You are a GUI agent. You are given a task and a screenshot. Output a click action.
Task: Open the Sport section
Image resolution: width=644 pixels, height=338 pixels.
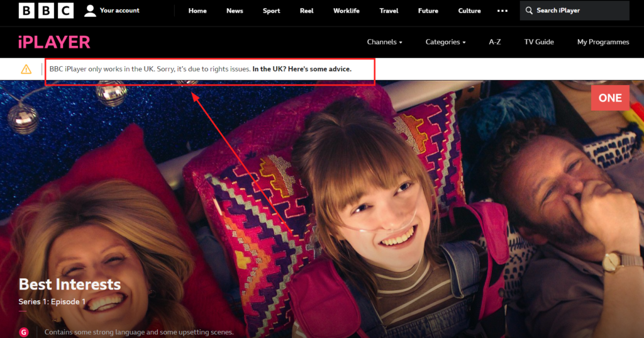pos(272,11)
